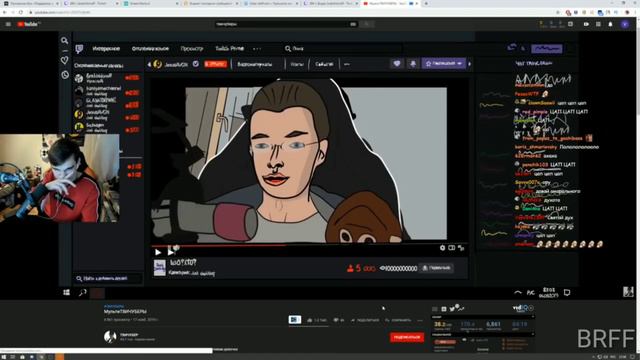This screenshot has height=360, width=640.
Task: Toggle the channel notification bell
Action: click(x=413, y=64)
